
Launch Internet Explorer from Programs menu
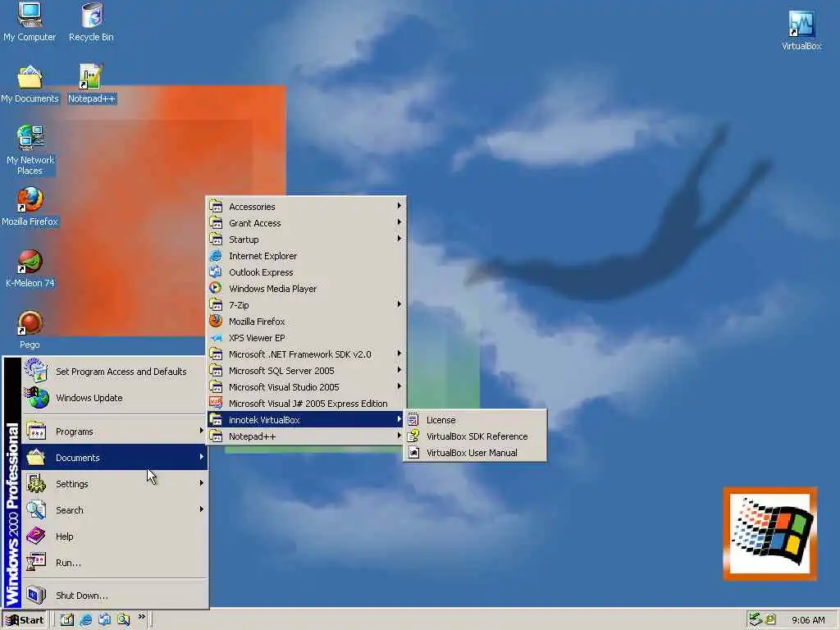306,256
